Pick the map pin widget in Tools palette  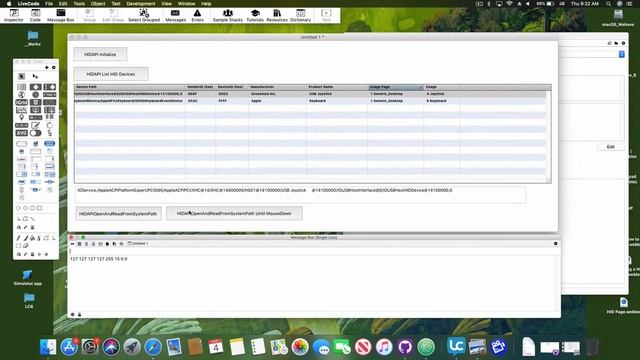[22, 118]
